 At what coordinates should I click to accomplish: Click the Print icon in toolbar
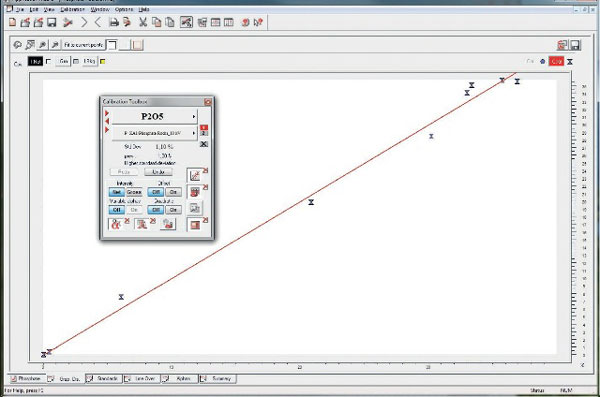click(114, 23)
